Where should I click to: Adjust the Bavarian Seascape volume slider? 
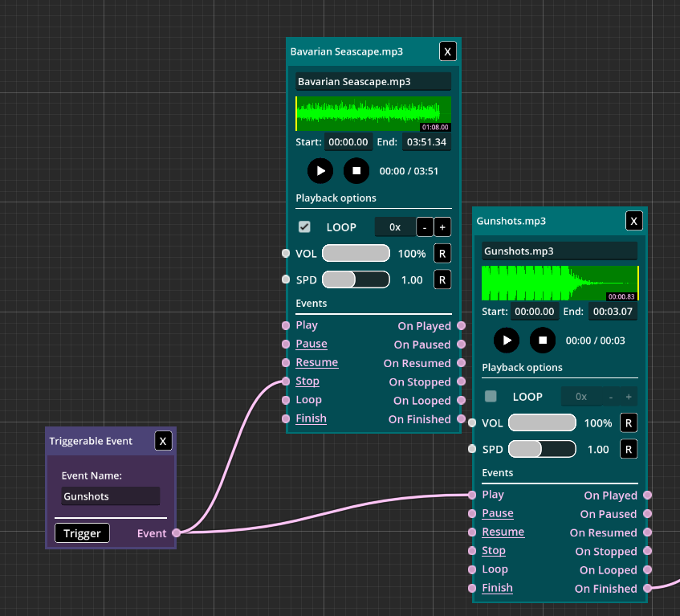tap(356, 254)
